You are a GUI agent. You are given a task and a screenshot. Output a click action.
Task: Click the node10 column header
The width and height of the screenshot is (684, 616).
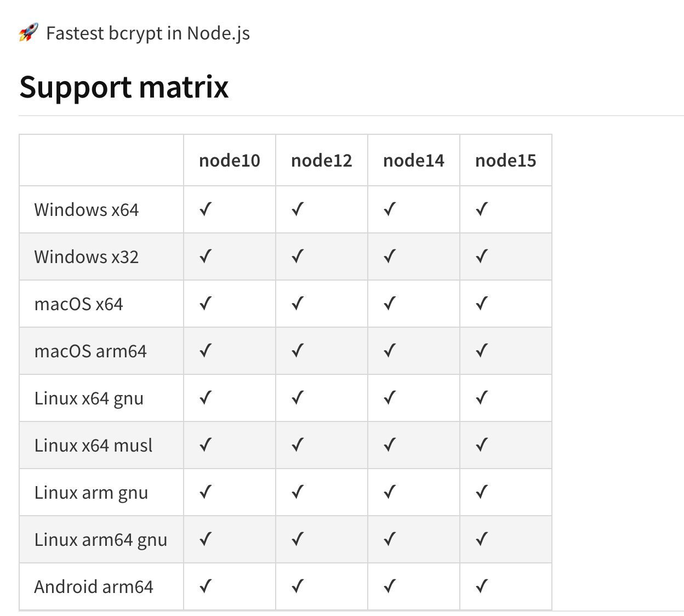[229, 161]
